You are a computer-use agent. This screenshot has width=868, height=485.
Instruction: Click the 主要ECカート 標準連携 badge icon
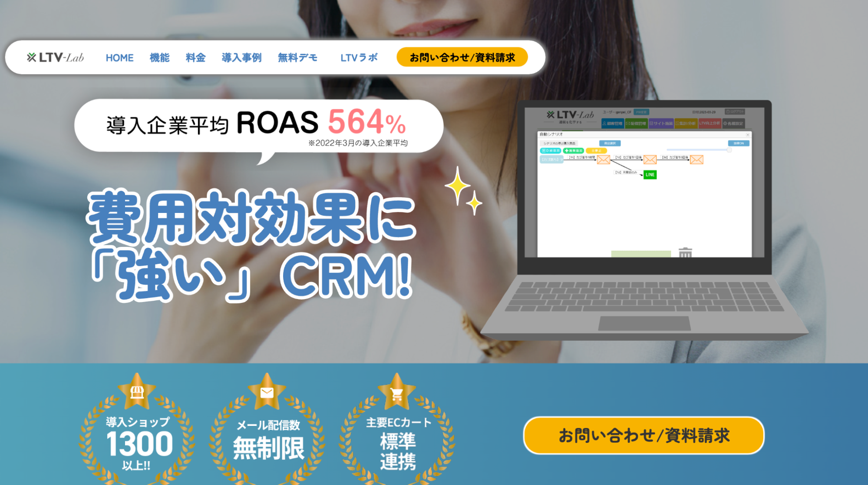point(371,429)
